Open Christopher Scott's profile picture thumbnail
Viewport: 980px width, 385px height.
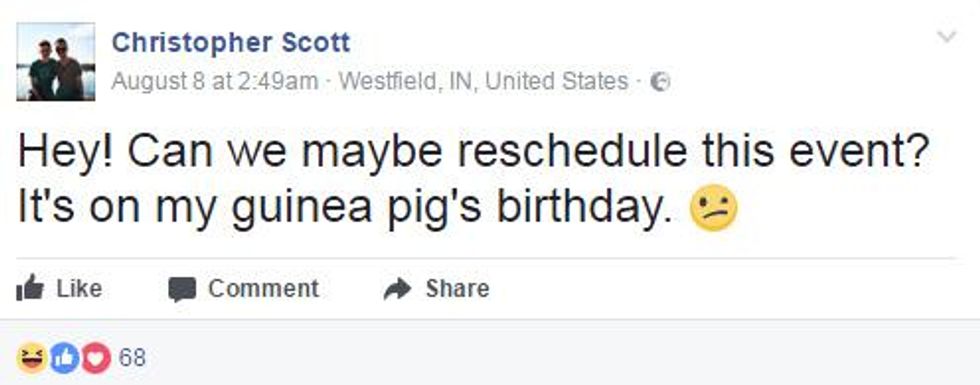tap(56, 62)
